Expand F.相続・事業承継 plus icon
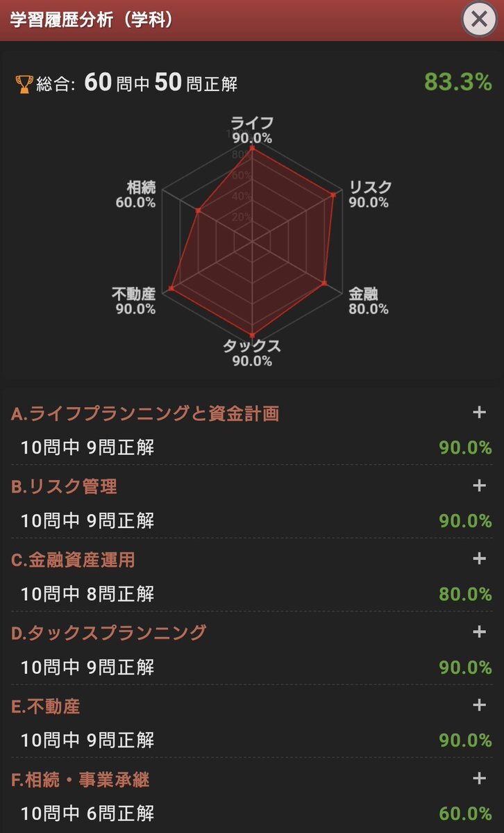 (x=479, y=779)
